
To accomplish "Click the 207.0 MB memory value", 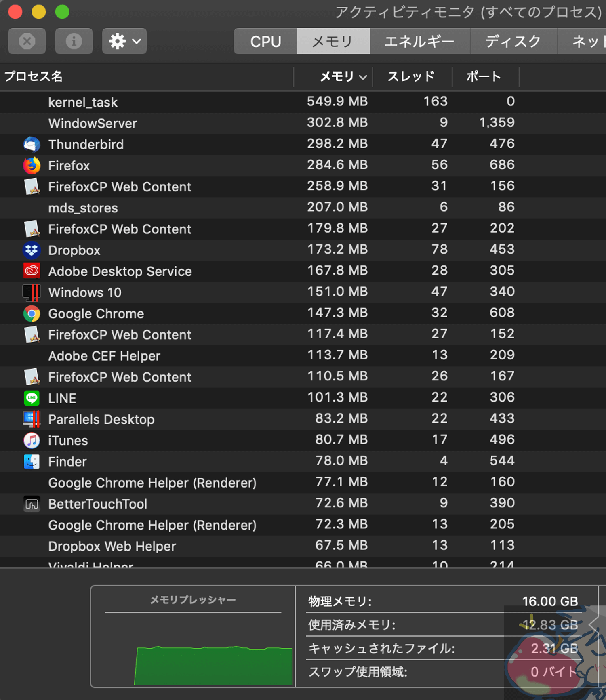I will tap(337, 207).
